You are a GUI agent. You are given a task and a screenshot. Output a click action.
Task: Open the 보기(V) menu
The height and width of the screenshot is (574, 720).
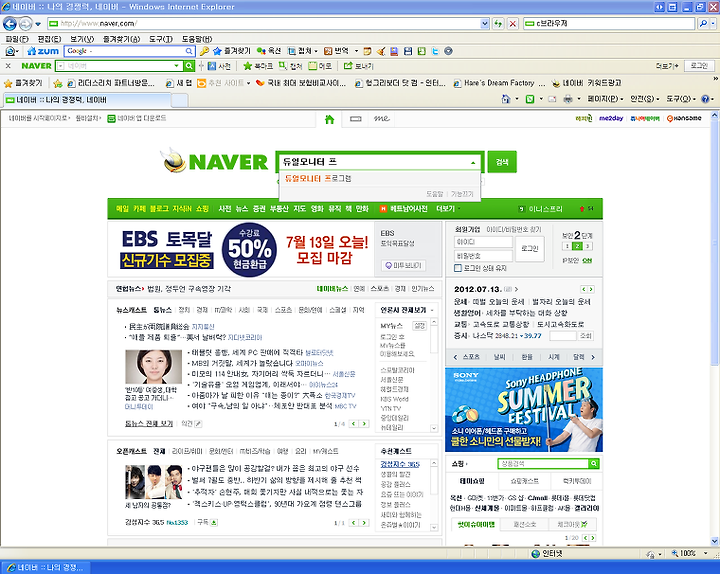(82, 39)
